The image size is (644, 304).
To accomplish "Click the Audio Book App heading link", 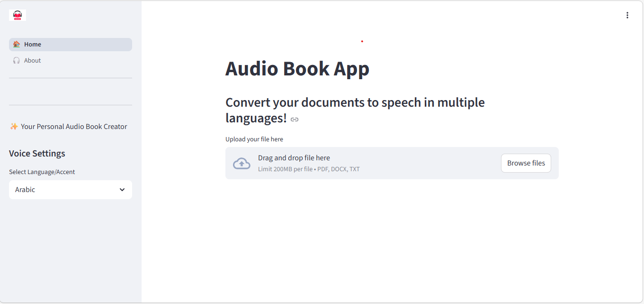I will coord(297,68).
